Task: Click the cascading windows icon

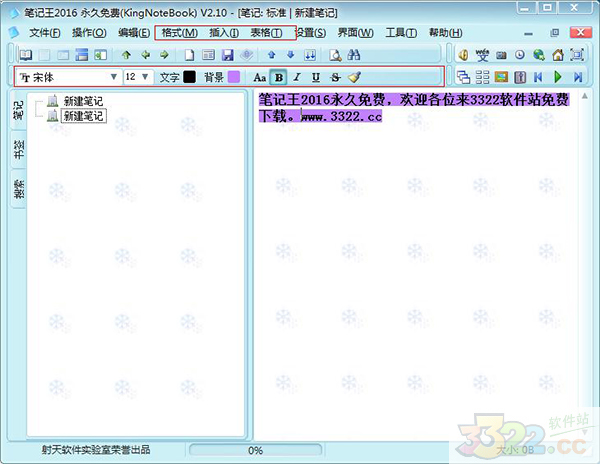Action: (x=463, y=77)
